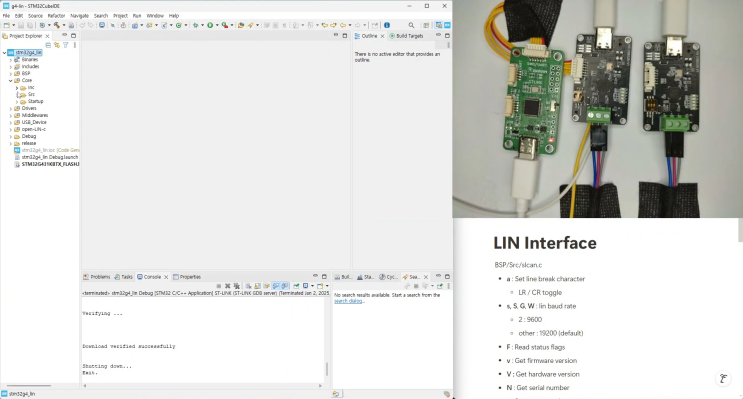Click the Display Selected Console icon

306,286
